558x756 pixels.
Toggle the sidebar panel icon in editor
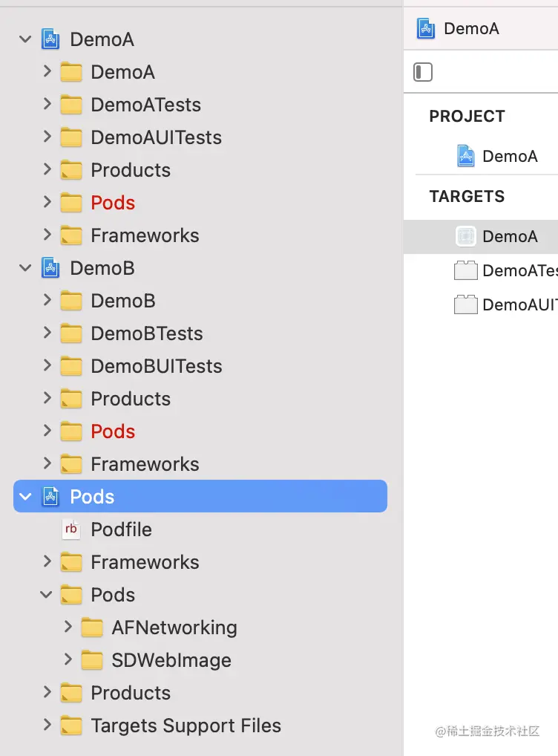pyautogui.click(x=423, y=72)
